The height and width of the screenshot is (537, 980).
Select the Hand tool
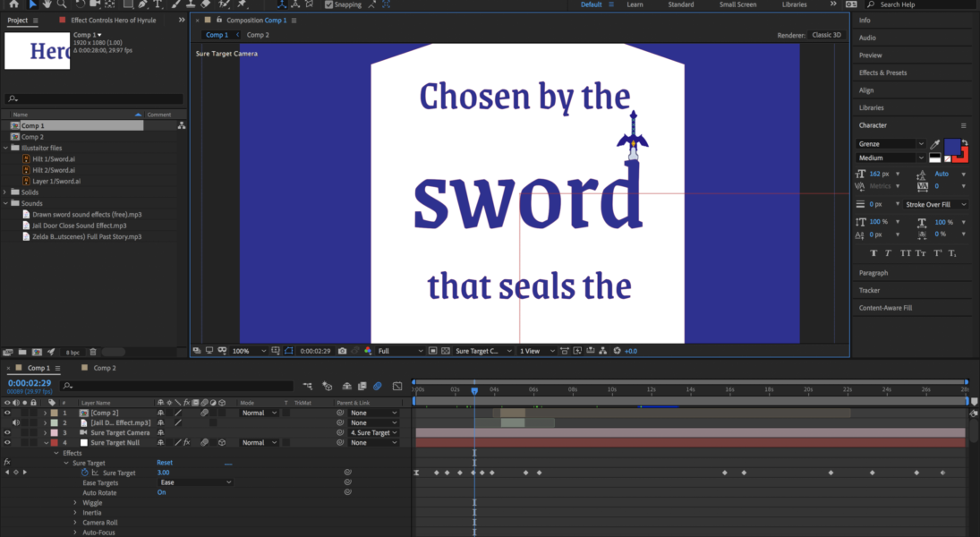(47, 4)
